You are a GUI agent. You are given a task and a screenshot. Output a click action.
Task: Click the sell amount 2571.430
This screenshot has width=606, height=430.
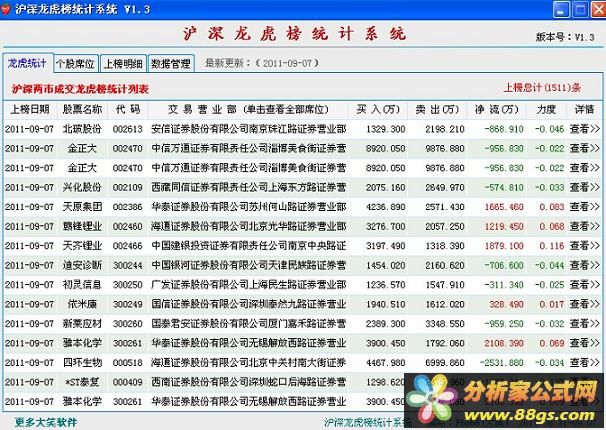click(x=445, y=207)
